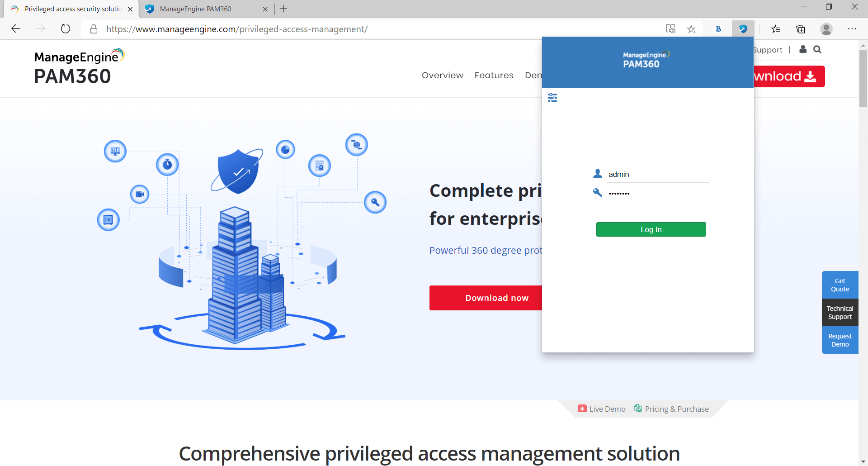Open the Pricing & Purchase link

point(676,409)
